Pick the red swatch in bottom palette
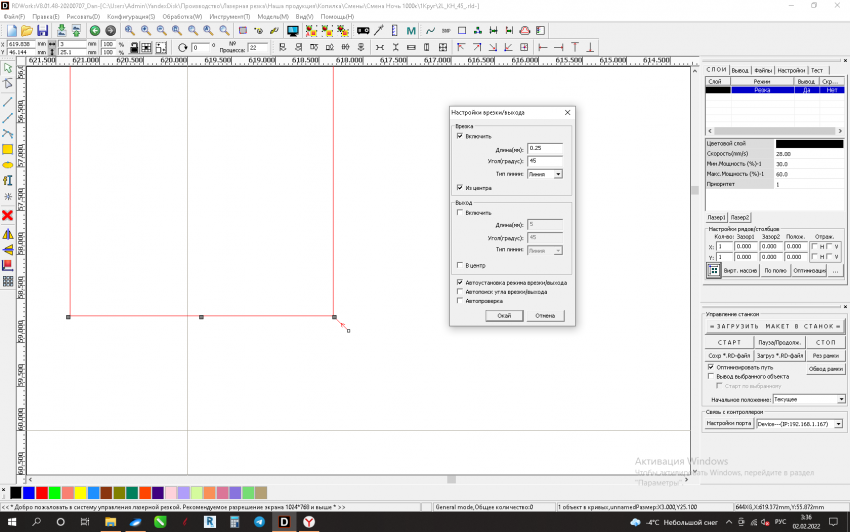The image size is (850, 532). (x=42, y=492)
